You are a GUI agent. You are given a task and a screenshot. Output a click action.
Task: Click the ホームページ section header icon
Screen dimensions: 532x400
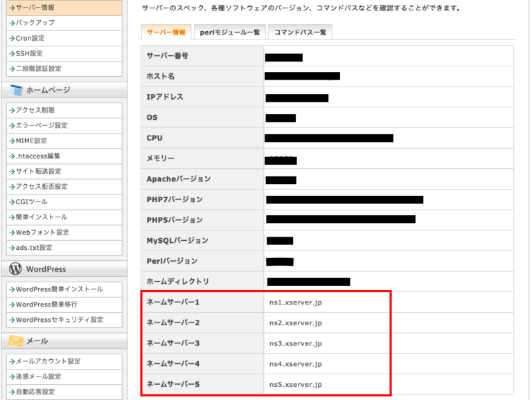point(16,90)
